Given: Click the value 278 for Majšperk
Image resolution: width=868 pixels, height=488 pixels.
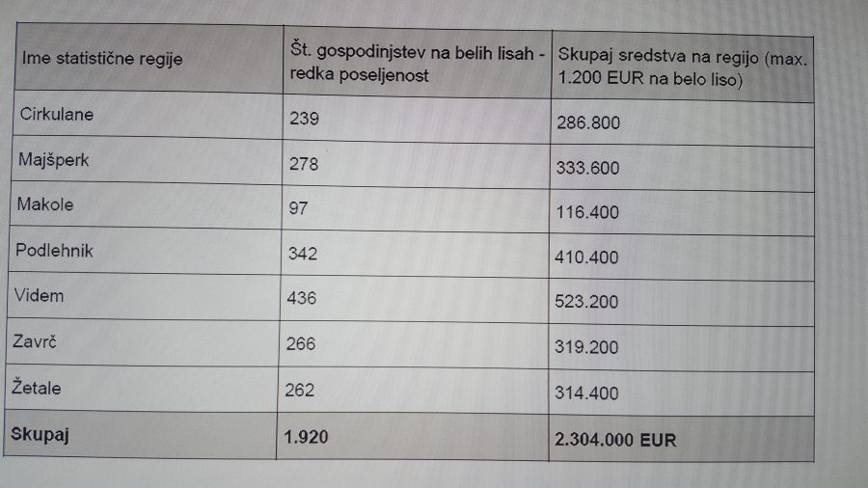Looking at the screenshot, I should pos(304,165).
